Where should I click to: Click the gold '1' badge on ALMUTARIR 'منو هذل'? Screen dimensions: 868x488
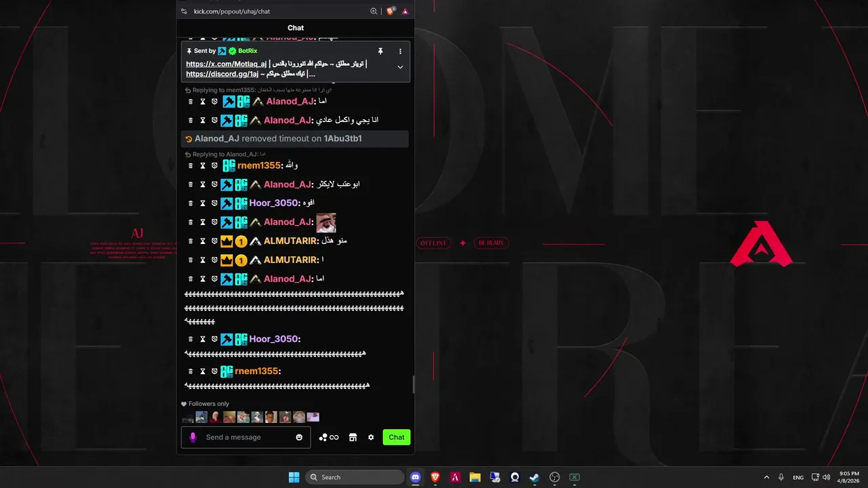[241, 241]
